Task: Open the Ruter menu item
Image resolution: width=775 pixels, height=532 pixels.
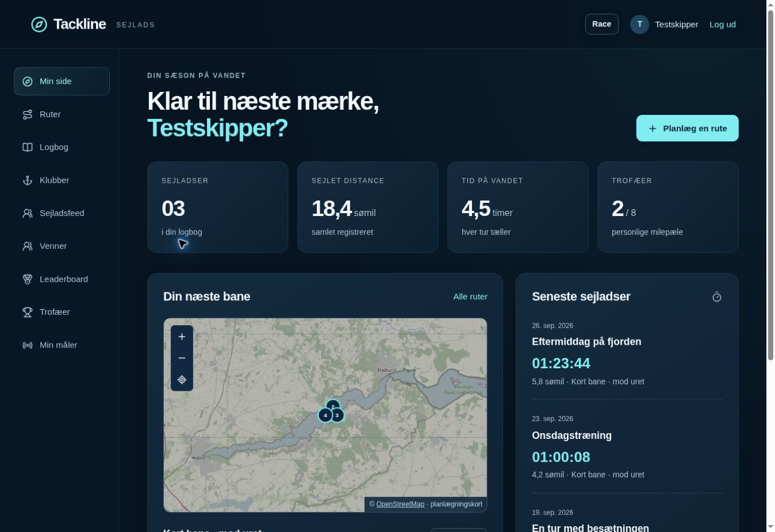Action: point(62,114)
